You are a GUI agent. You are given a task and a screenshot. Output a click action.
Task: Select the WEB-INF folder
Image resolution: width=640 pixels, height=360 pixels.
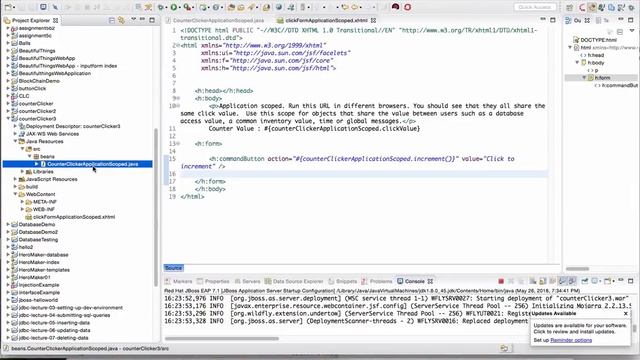[44, 209]
